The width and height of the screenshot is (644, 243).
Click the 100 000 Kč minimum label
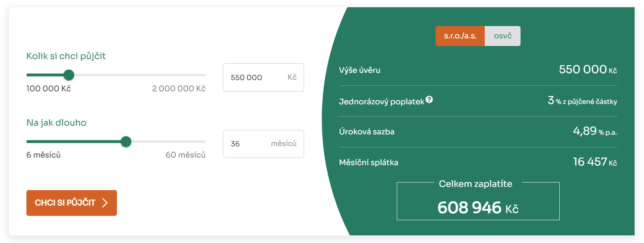(x=49, y=88)
